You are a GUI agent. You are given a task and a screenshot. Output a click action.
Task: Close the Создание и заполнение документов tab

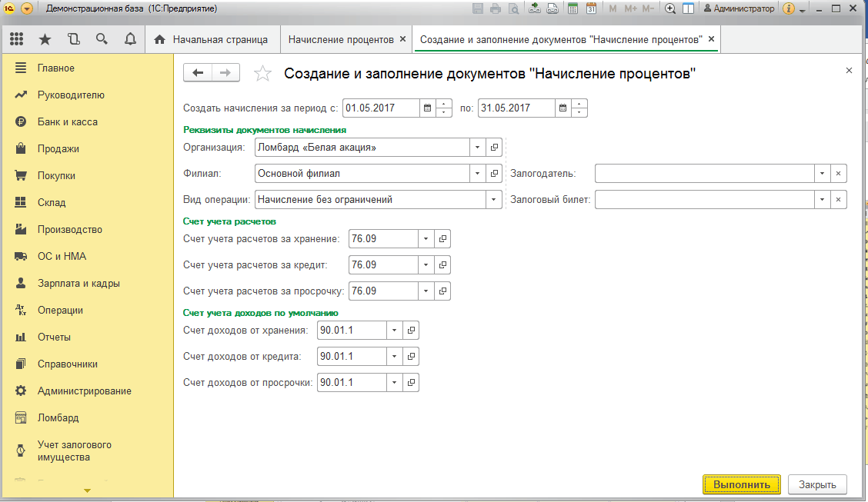coord(711,39)
